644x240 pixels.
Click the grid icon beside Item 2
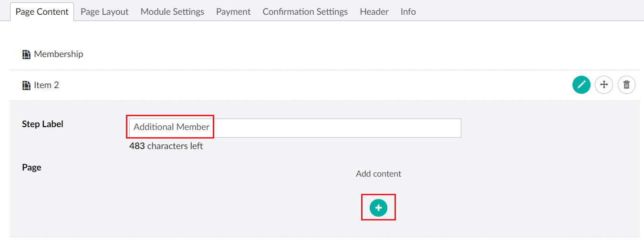[x=26, y=86]
